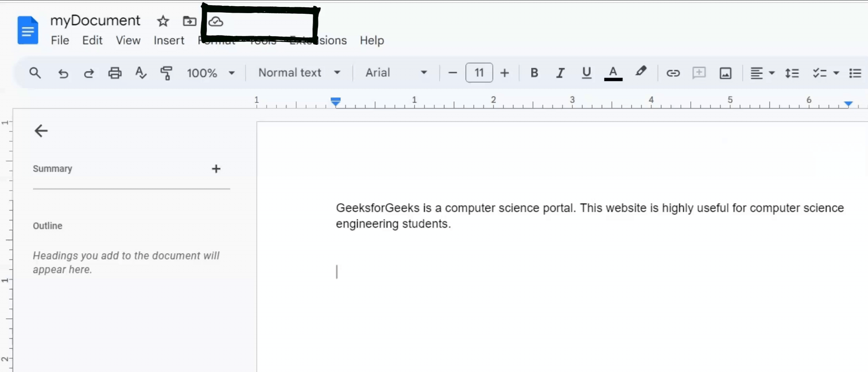Insert a link using chain icon
This screenshot has width=868, height=372.
coord(673,73)
